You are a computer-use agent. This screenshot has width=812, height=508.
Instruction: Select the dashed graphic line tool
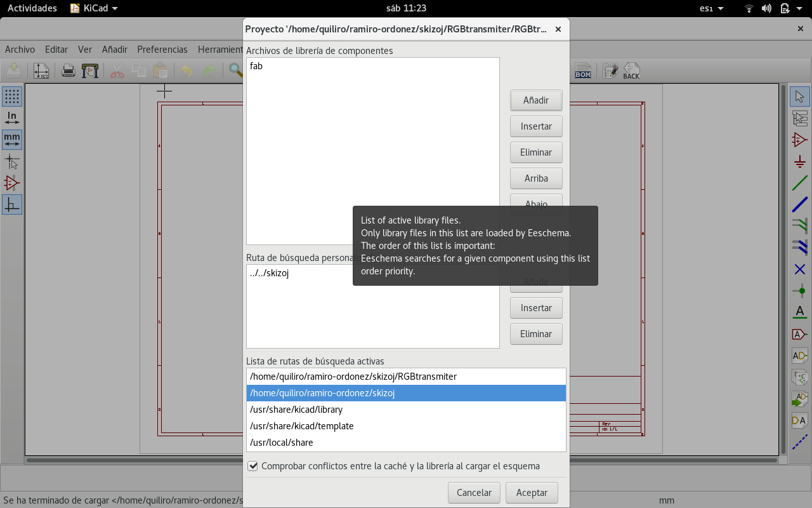click(x=800, y=442)
